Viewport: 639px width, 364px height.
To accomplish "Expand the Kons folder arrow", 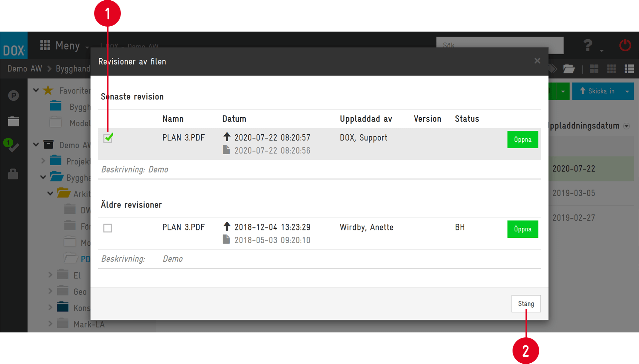I will [x=50, y=307].
